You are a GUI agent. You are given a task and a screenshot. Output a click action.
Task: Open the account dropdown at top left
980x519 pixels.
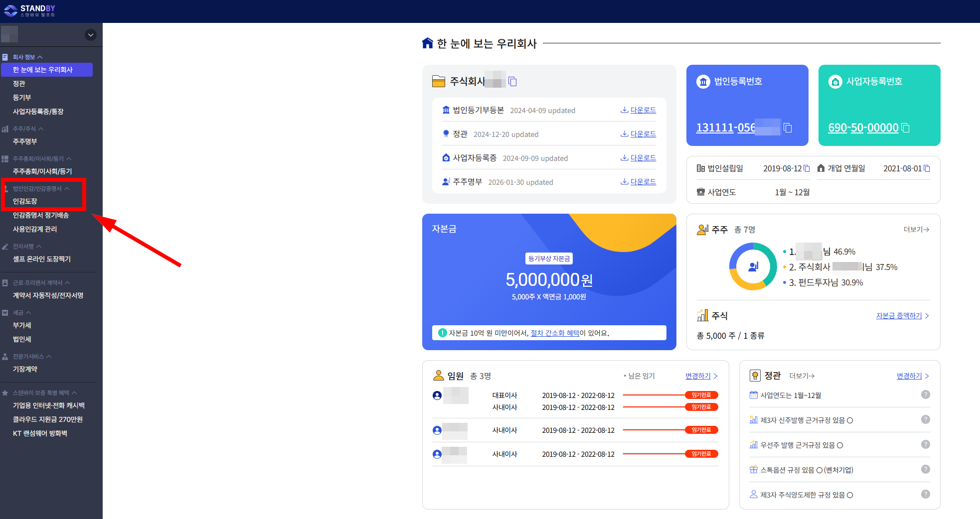(90, 34)
